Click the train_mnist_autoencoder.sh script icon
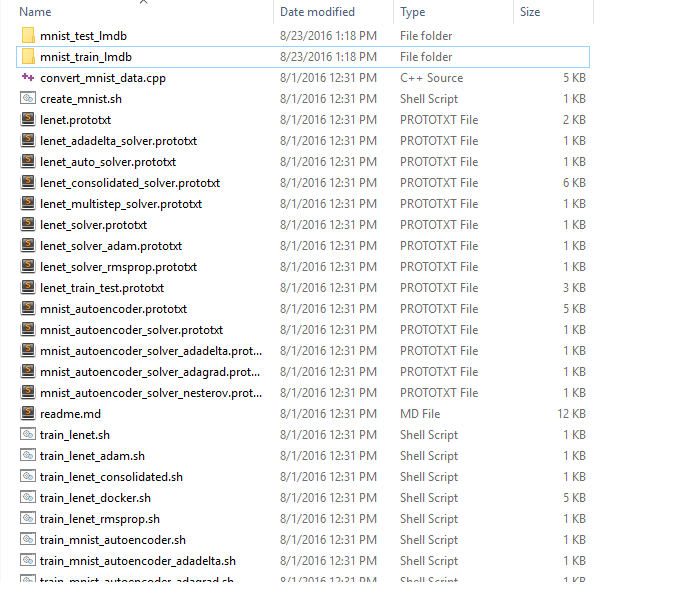682x593 pixels. pyautogui.click(x=28, y=539)
